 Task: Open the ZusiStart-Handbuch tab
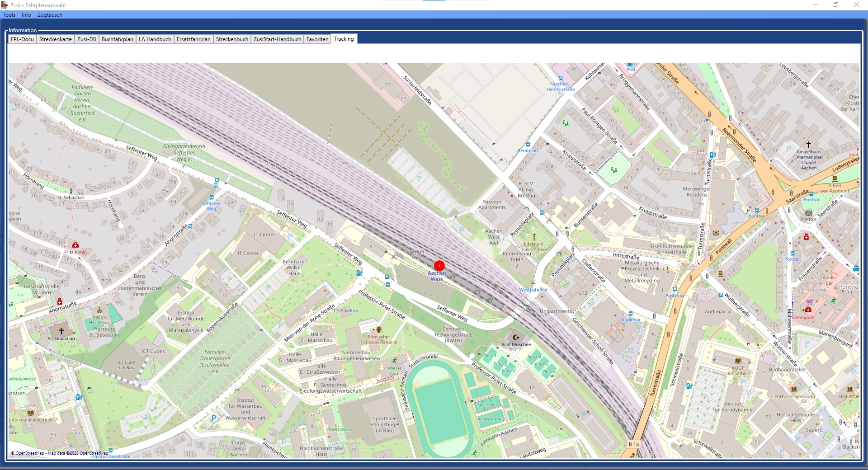[277, 39]
